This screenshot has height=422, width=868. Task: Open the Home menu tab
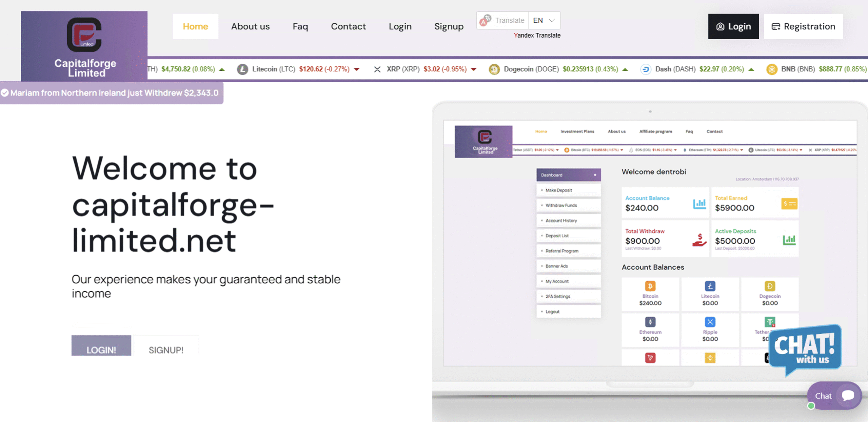[195, 26]
